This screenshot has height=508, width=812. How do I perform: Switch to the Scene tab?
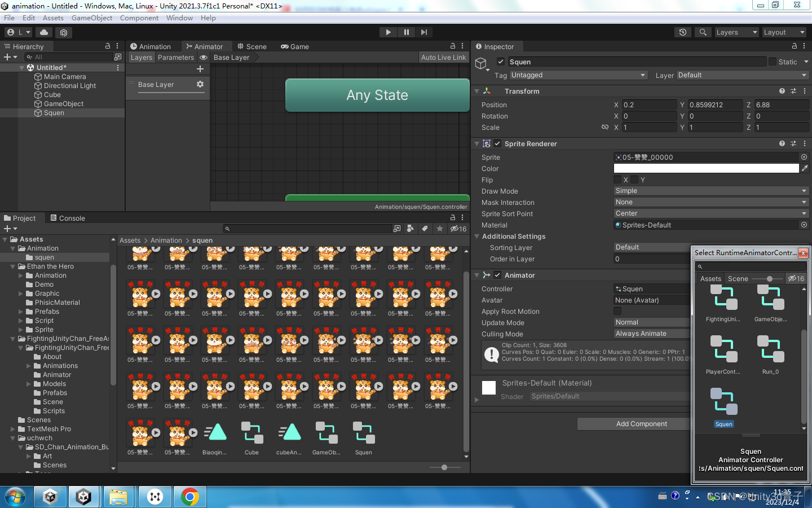pyautogui.click(x=252, y=46)
